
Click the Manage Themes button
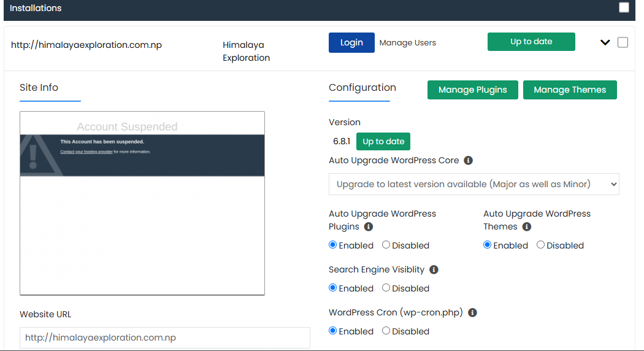coord(570,90)
